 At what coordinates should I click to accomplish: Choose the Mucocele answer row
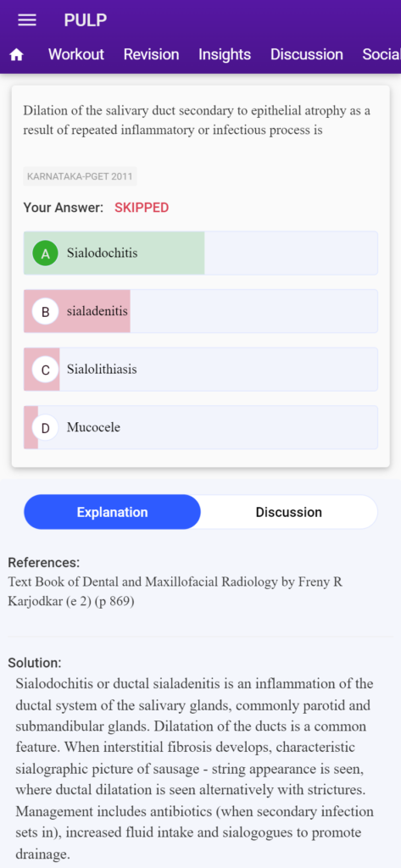click(x=200, y=427)
